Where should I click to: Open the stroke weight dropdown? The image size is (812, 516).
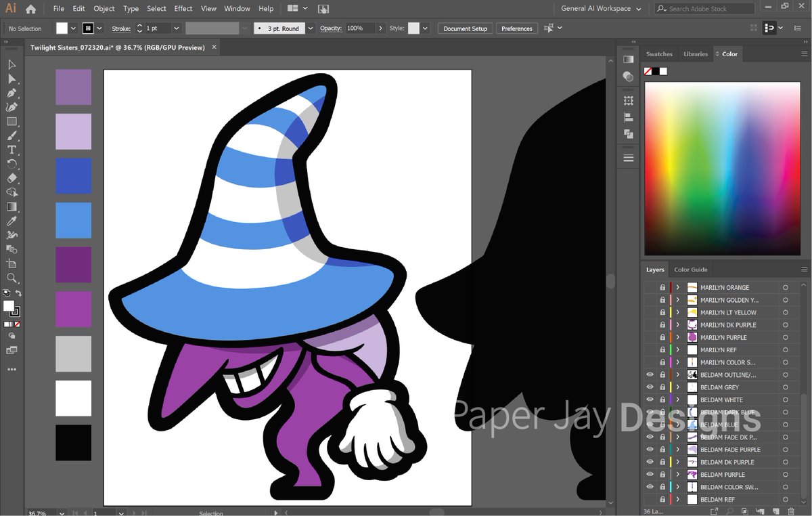click(176, 28)
